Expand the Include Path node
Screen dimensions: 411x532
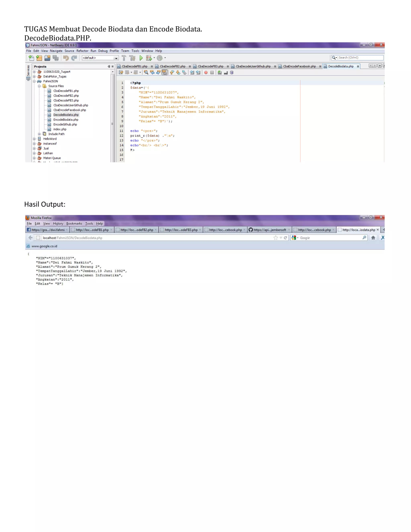coord(39,134)
